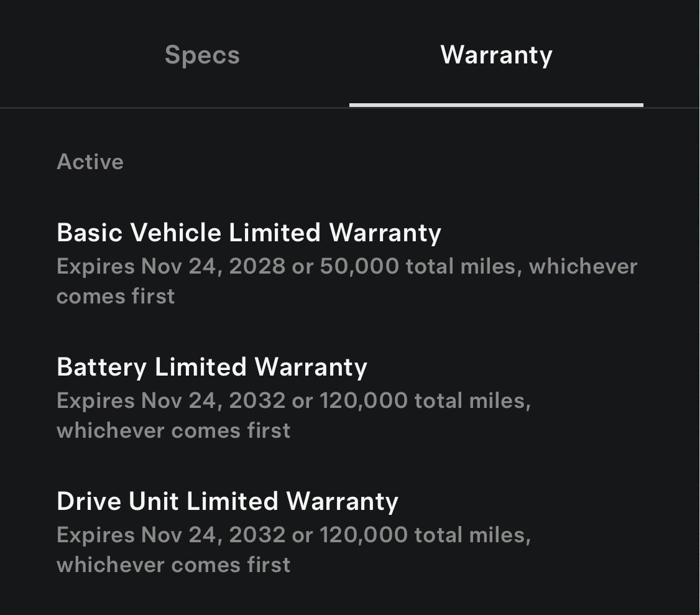
Task: Click "whichever comes first" under the Battery warranty
Action: coord(173,430)
